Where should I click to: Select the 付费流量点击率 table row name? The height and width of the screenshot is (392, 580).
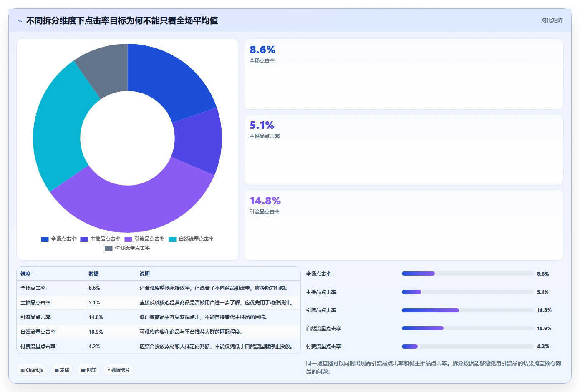[x=38, y=347]
